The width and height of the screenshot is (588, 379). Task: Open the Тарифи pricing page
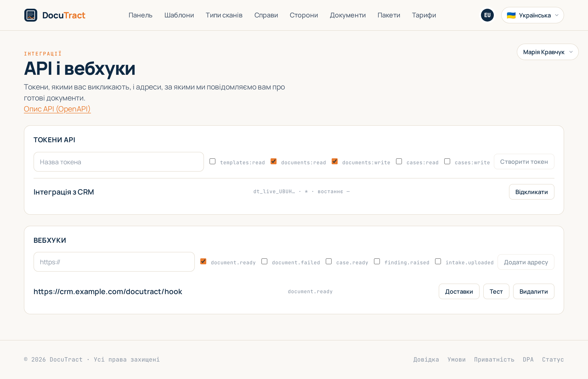(424, 15)
